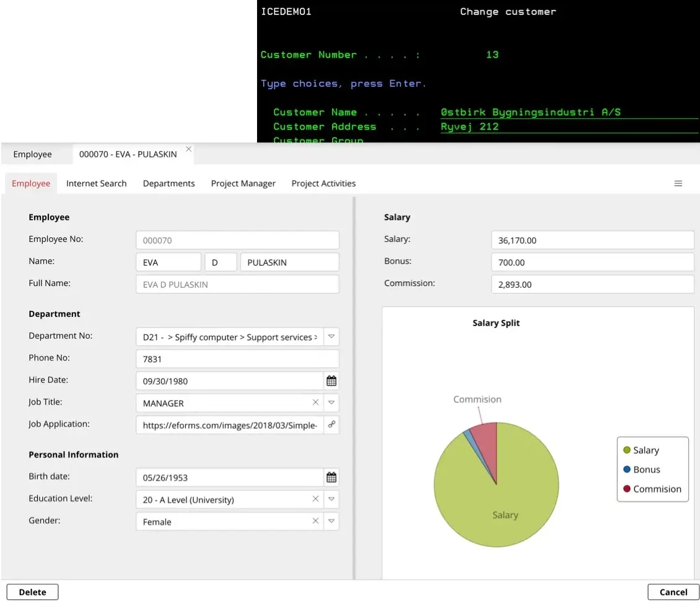Open the Birth date calendar picker
Image resolution: width=700 pixels, height=603 pixels.
coord(331,477)
